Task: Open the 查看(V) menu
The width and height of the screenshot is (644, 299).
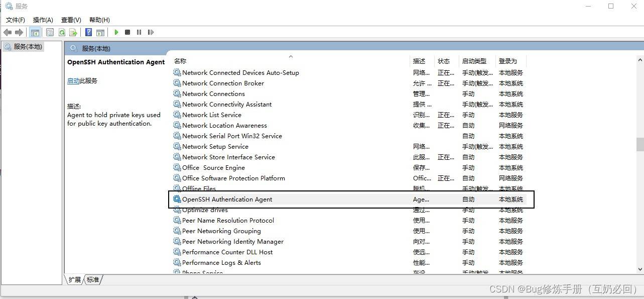Action: 71,20
